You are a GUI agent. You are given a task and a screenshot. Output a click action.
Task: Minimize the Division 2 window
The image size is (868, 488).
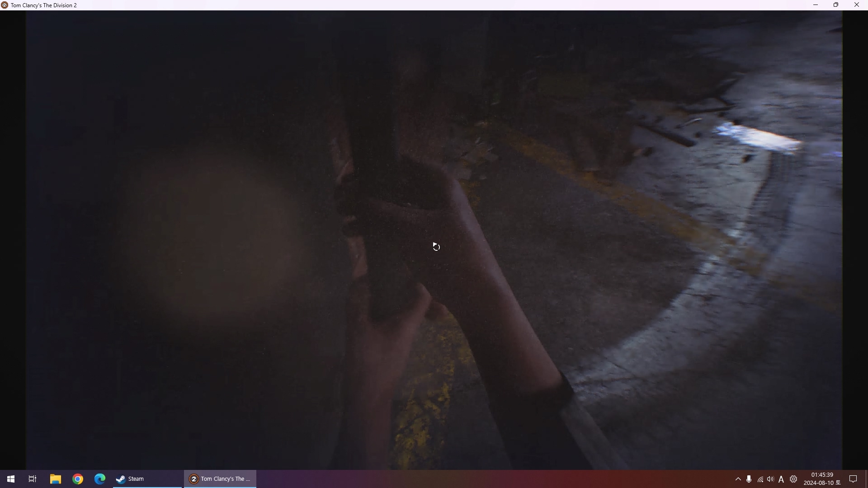click(816, 5)
